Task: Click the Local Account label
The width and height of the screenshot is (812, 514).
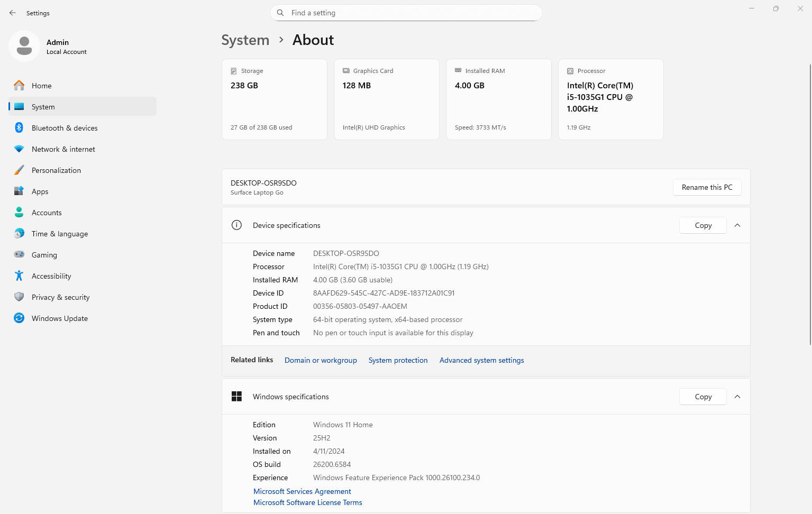Action: (67, 52)
